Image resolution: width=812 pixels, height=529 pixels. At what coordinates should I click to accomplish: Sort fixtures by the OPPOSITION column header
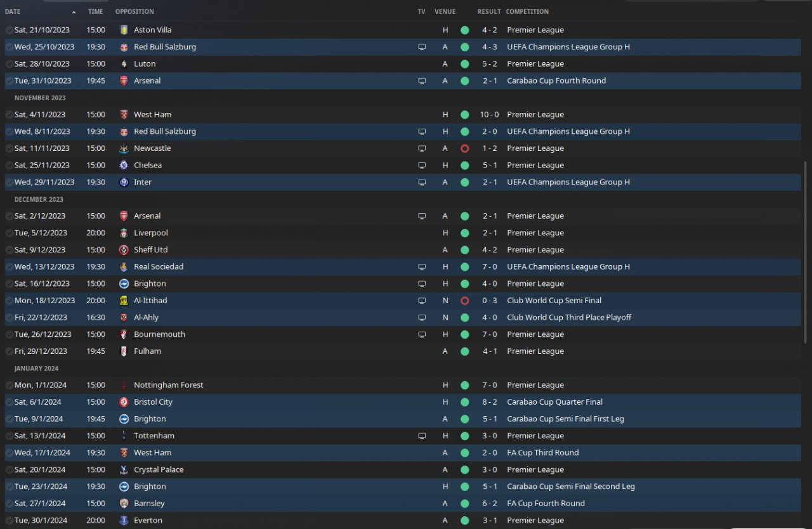[x=134, y=11]
